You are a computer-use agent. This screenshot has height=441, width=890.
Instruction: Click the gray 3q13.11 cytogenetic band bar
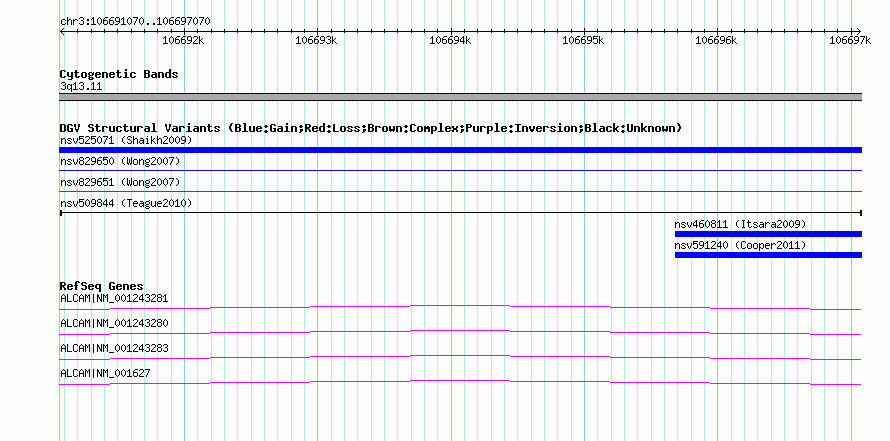[460, 96]
